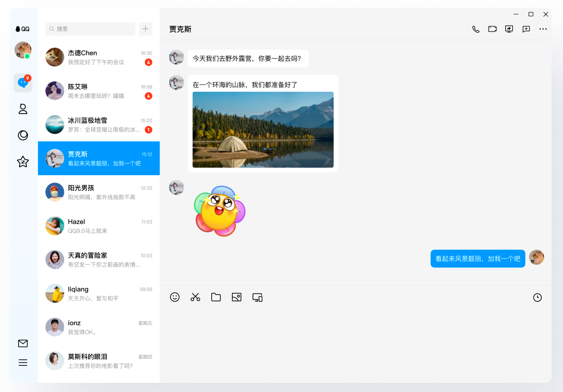Select the screenshot scissors tool
Image resolution: width=563 pixels, height=392 pixels.
tap(195, 297)
